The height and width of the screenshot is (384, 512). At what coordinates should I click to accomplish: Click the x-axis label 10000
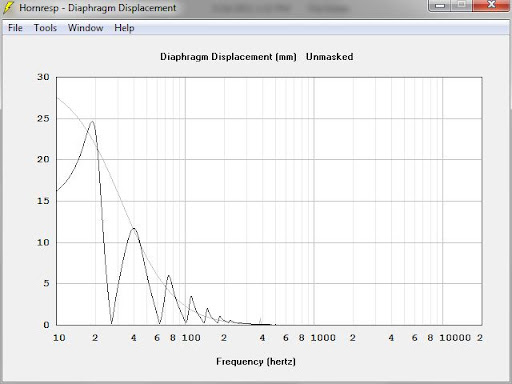[455, 338]
